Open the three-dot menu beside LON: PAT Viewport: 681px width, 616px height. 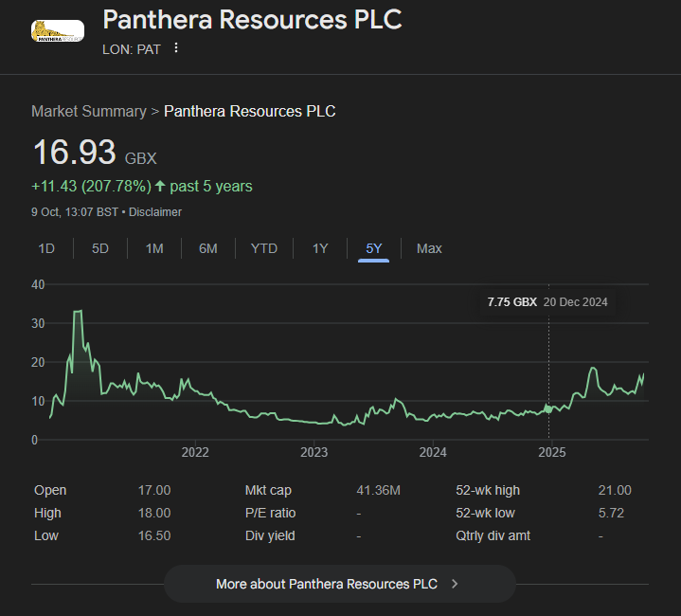[176, 47]
